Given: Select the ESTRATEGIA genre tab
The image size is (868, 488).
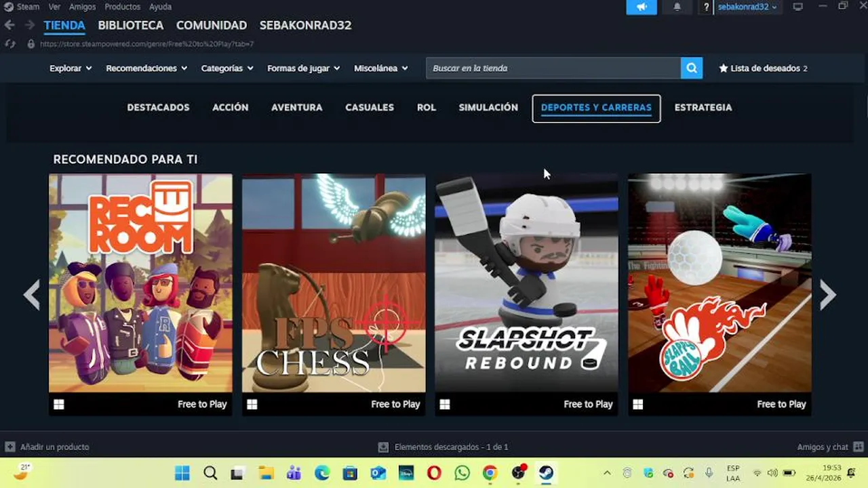Looking at the screenshot, I should click(703, 107).
